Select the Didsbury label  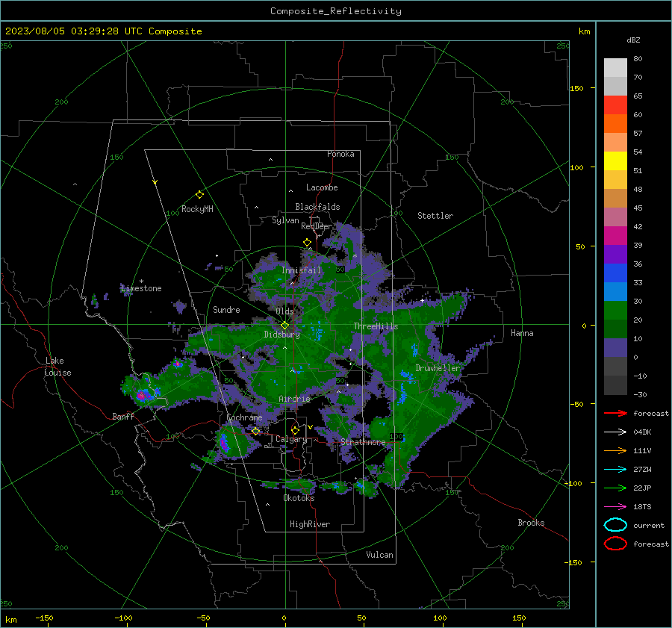tap(282, 335)
